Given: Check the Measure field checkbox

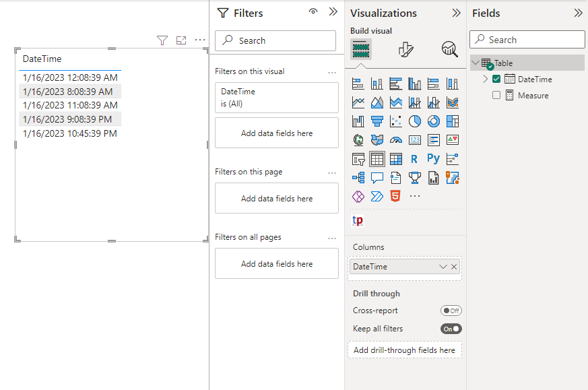Looking at the screenshot, I should [x=496, y=95].
